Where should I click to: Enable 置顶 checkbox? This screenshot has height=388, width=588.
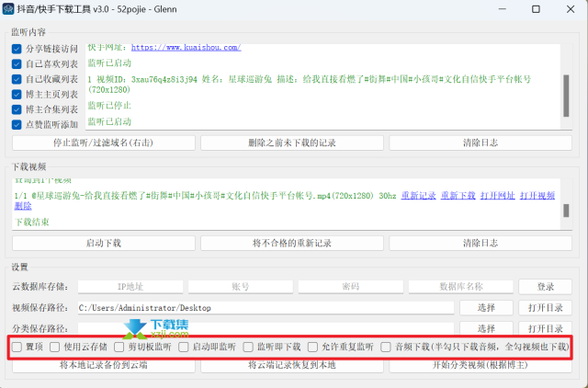[17, 348]
